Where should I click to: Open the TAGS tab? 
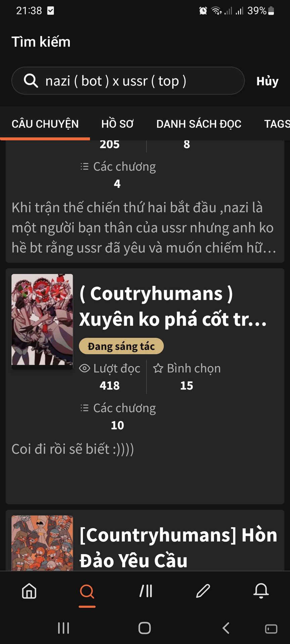tap(277, 124)
